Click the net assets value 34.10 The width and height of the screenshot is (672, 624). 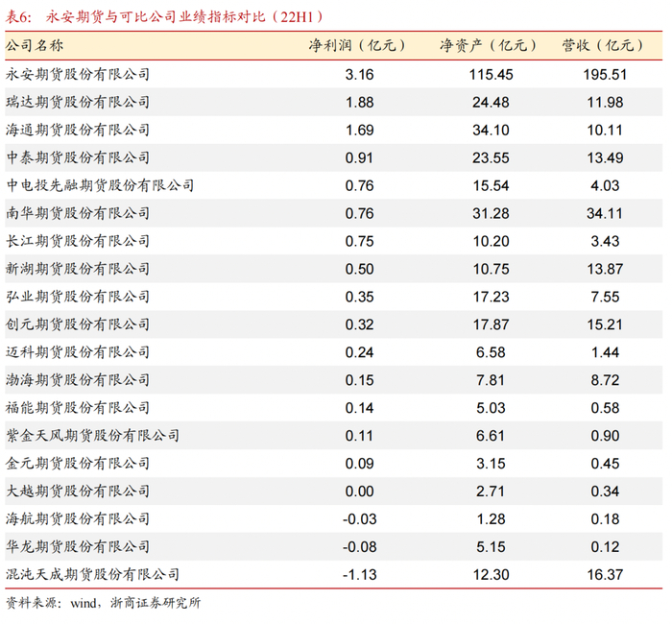click(x=492, y=131)
